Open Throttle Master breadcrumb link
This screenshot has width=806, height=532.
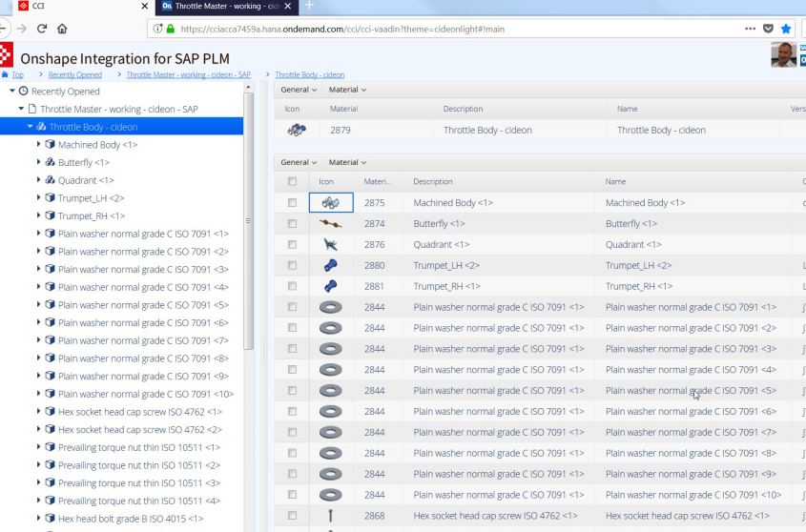click(189, 74)
